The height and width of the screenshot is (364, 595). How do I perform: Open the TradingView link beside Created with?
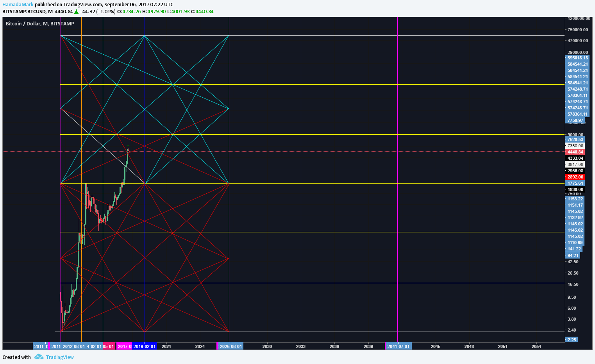[x=60, y=357]
